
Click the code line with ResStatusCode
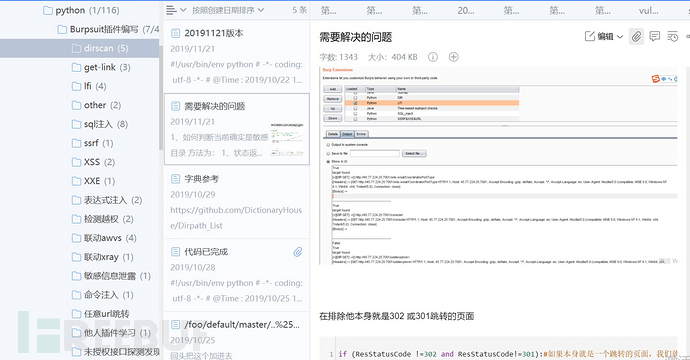click(508, 354)
